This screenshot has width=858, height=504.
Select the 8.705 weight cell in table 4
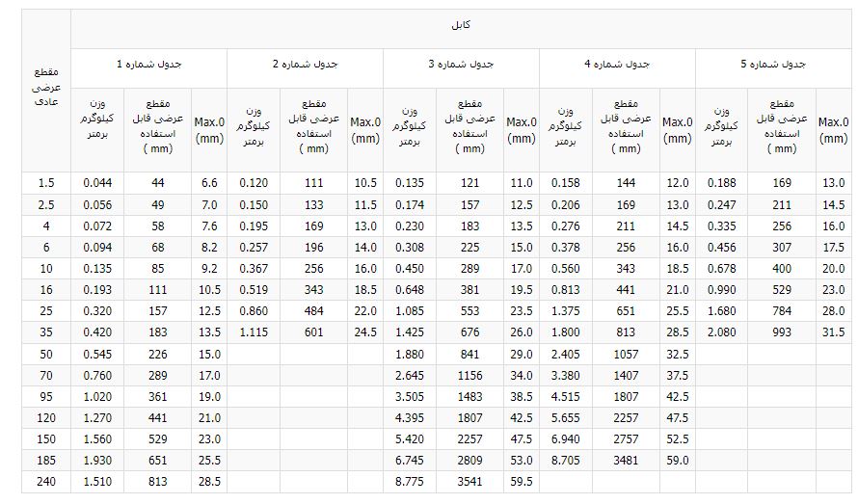[566, 461]
